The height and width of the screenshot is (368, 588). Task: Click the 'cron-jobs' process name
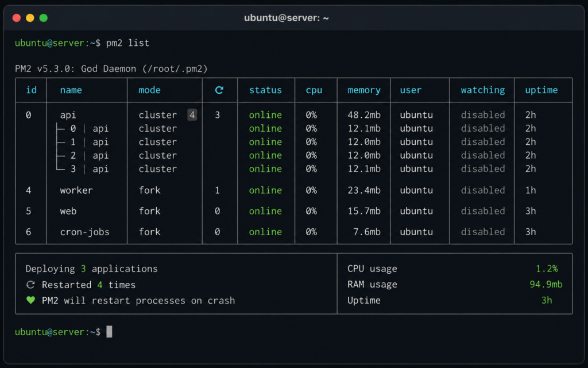point(85,232)
